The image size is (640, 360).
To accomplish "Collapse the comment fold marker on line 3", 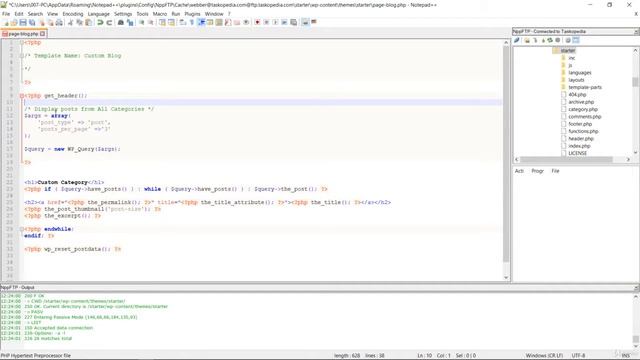I will click(22, 56).
